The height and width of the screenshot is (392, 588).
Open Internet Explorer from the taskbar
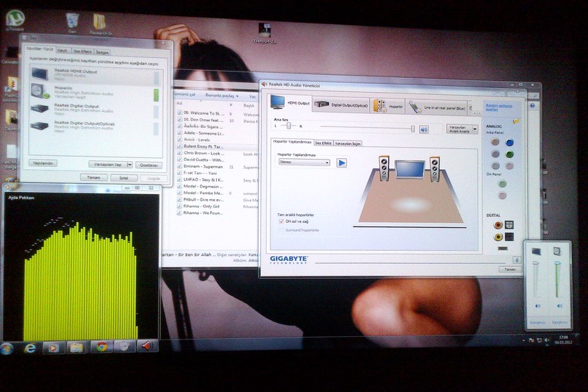(x=30, y=348)
